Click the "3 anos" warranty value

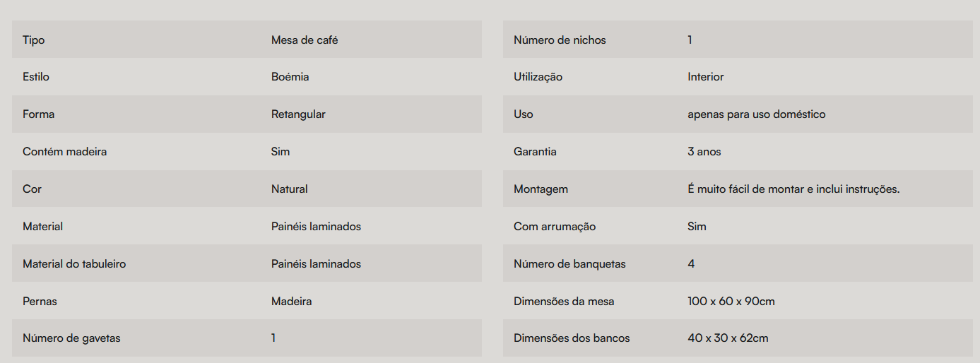[x=704, y=152]
